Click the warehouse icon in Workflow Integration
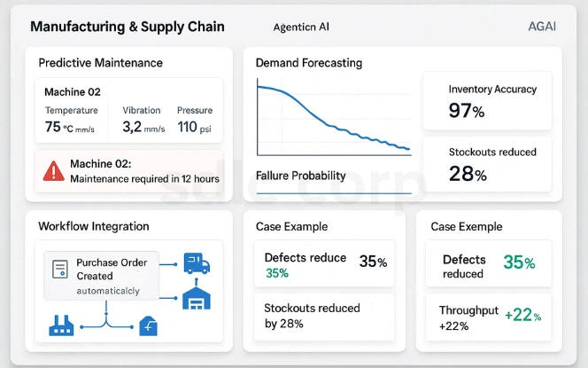The height and width of the screenshot is (368, 588). tap(196, 299)
